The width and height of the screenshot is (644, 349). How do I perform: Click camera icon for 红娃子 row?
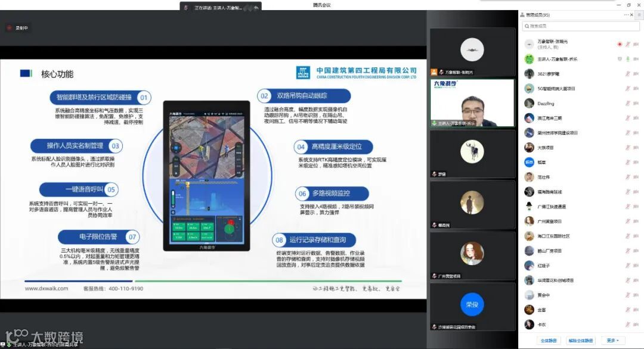636,266
